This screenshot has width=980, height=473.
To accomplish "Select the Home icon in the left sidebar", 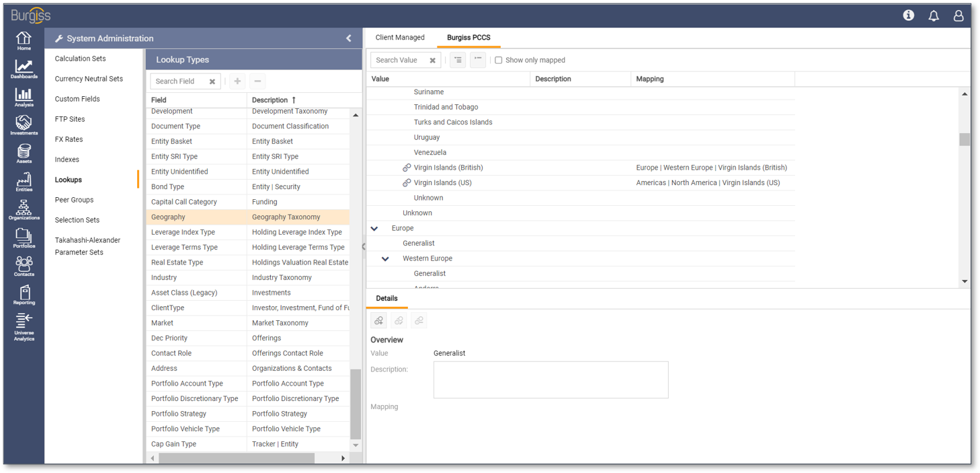I will (24, 42).
